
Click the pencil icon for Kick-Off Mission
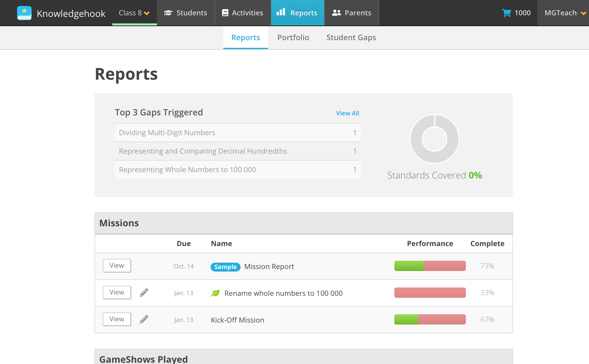pyautogui.click(x=144, y=319)
